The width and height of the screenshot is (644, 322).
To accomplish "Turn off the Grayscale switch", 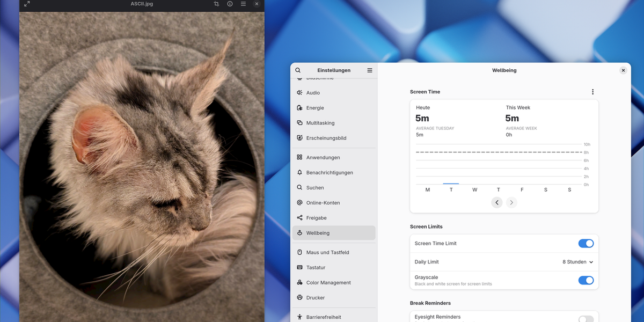I will [586, 280].
